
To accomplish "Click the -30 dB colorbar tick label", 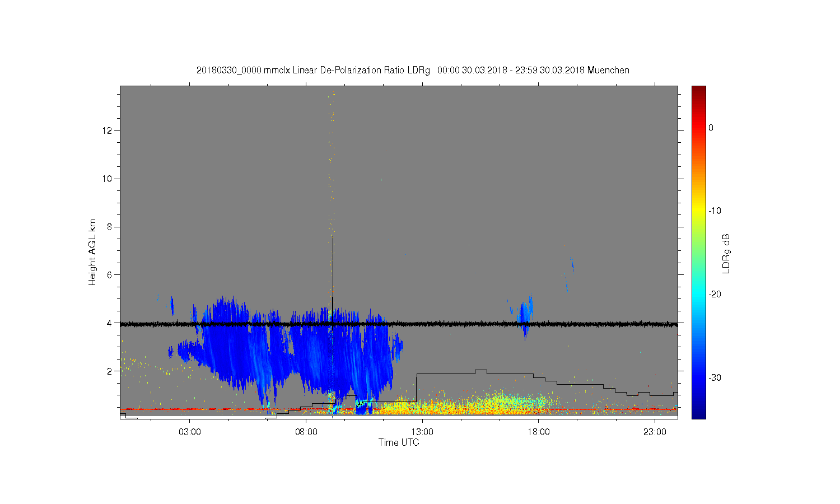I will 715,377.
